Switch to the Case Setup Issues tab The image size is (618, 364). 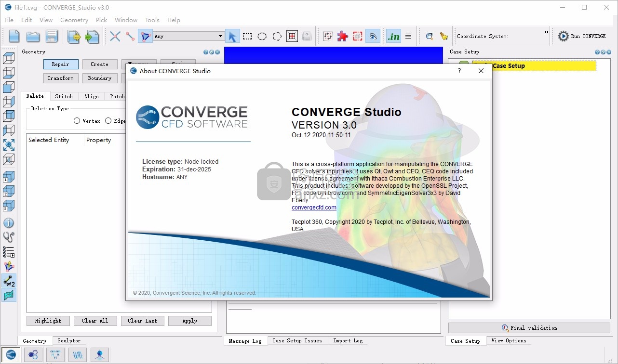297,340
